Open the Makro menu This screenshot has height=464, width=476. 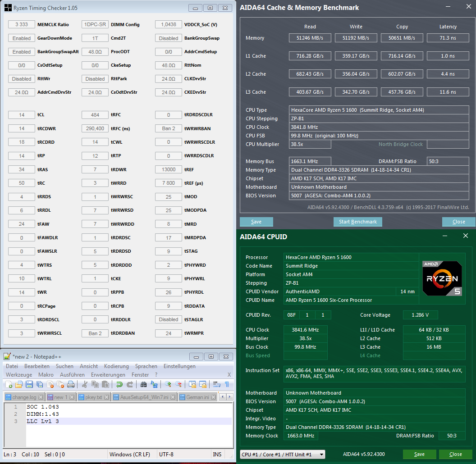[x=46, y=375]
